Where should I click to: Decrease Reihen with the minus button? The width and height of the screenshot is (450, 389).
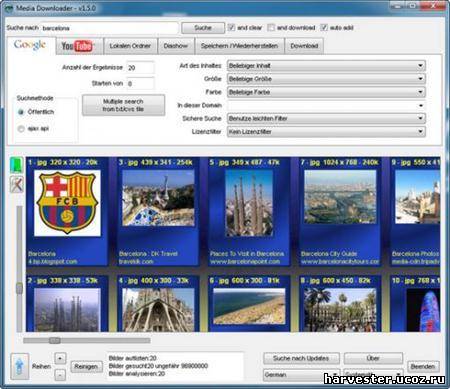tap(60, 375)
